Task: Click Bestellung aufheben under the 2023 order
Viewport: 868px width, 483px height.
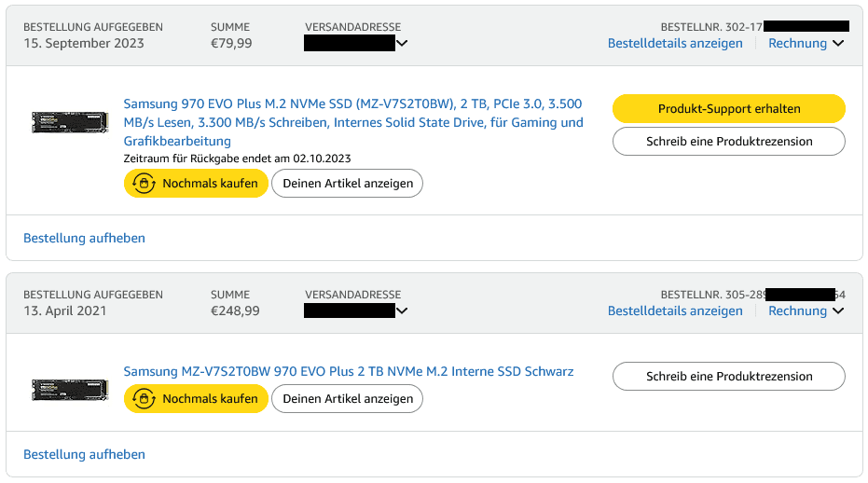Action: [84, 238]
